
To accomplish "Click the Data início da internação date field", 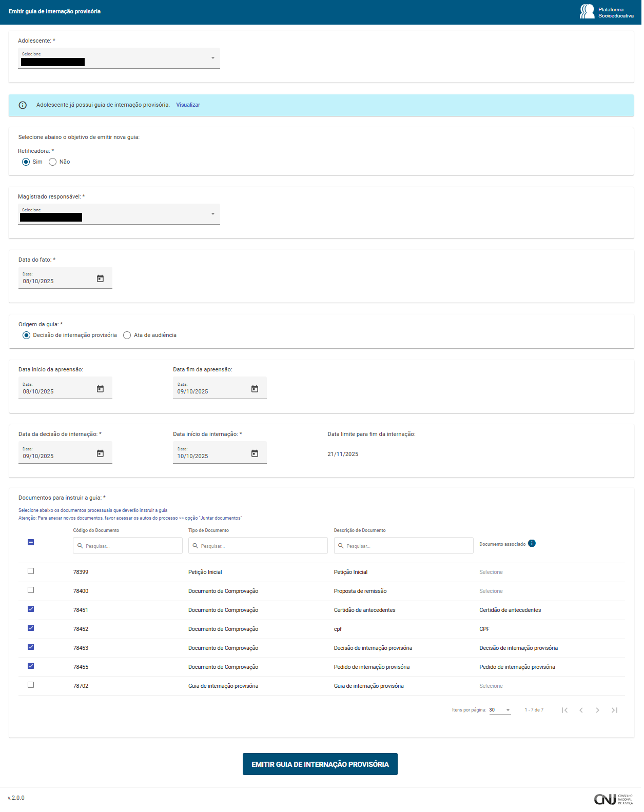I will coord(220,453).
